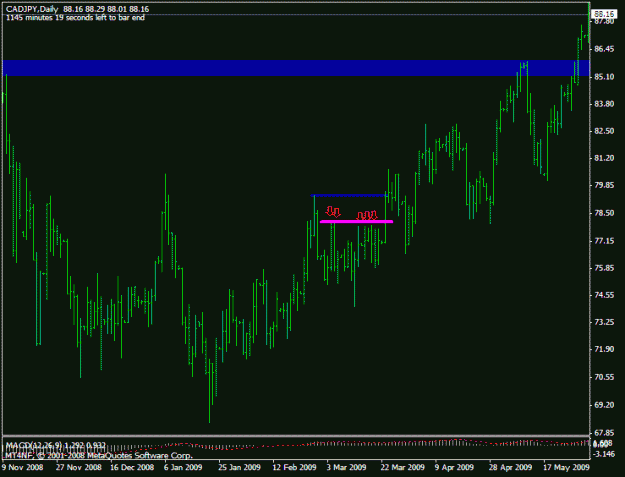Viewport: 625px width, 477px height.
Task: Click the 77.15 price axis label
Action: (604, 241)
